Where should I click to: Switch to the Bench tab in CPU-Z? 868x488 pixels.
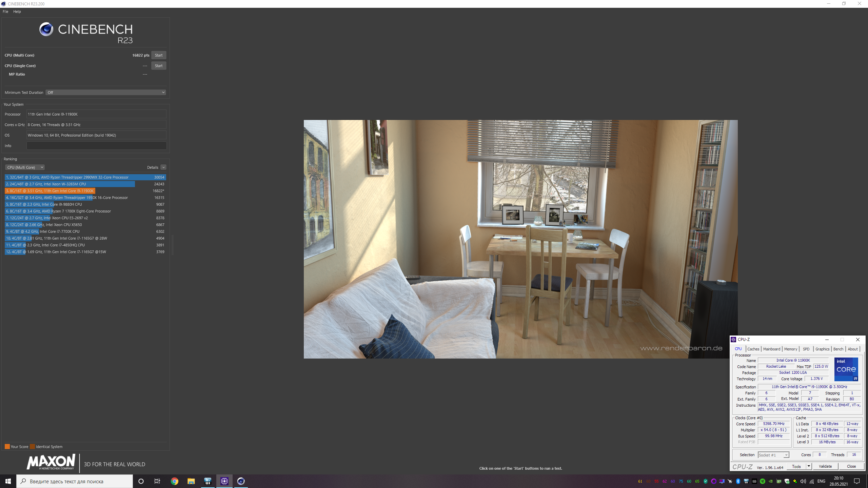click(838, 349)
